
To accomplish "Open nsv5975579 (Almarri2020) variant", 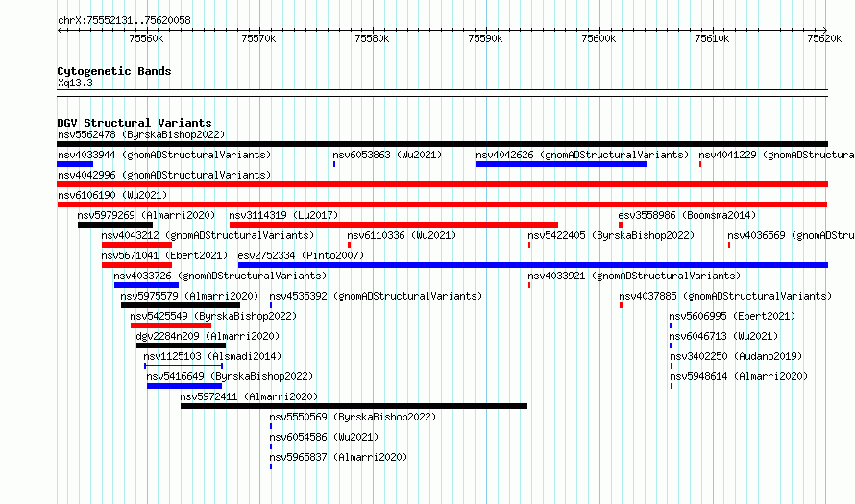I will (189, 296).
